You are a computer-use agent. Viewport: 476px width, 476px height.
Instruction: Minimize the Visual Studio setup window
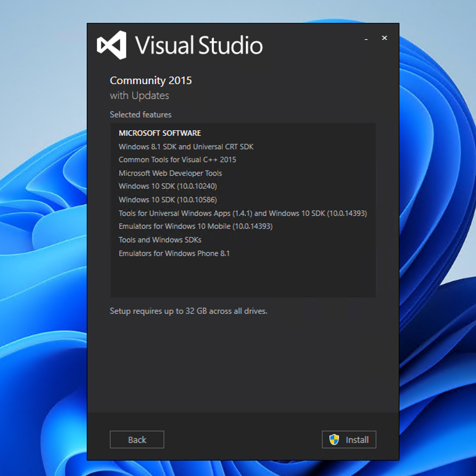pos(366,39)
